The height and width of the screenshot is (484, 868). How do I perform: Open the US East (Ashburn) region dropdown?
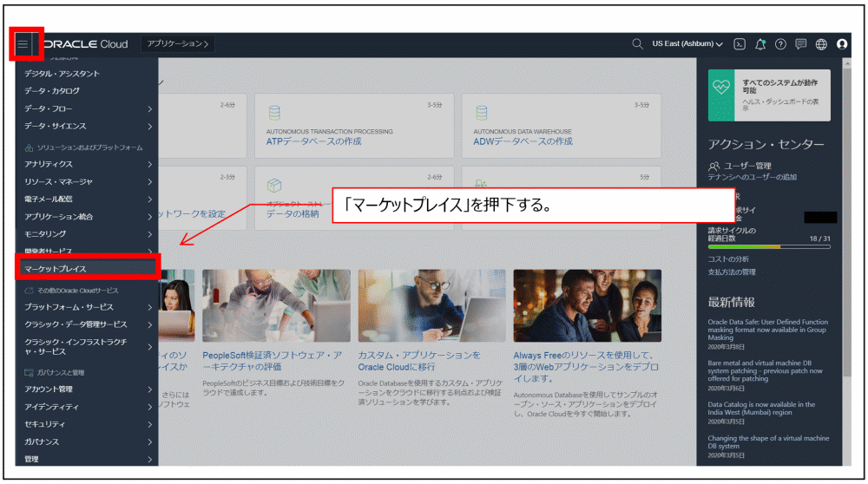click(687, 43)
